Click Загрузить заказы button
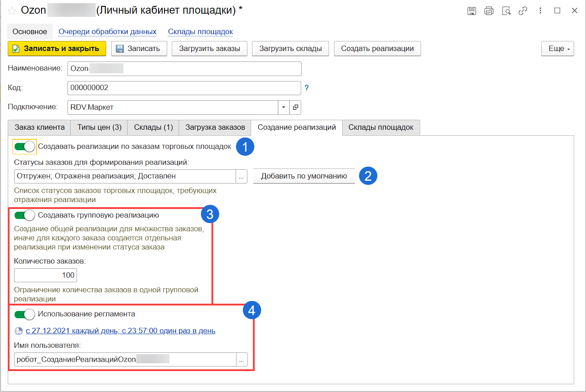 coord(210,49)
